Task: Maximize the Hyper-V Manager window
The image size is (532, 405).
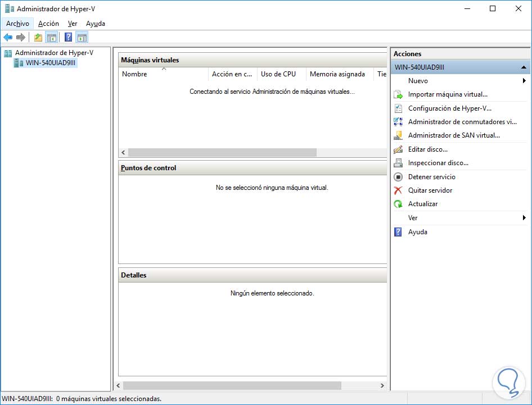Action: (493, 8)
